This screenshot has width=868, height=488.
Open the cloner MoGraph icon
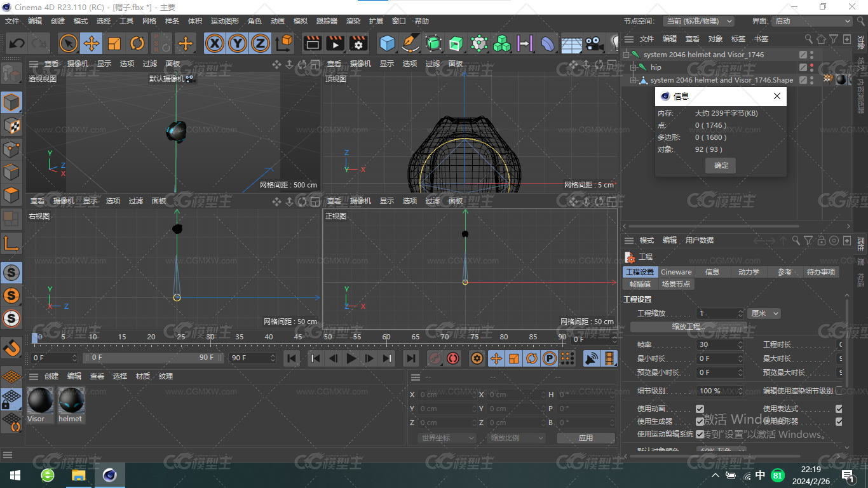click(502, 44)
